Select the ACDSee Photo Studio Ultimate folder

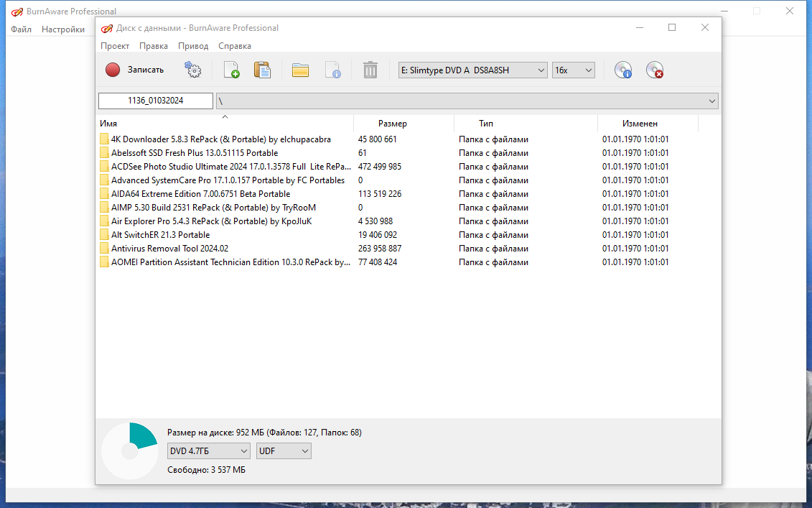231,167
